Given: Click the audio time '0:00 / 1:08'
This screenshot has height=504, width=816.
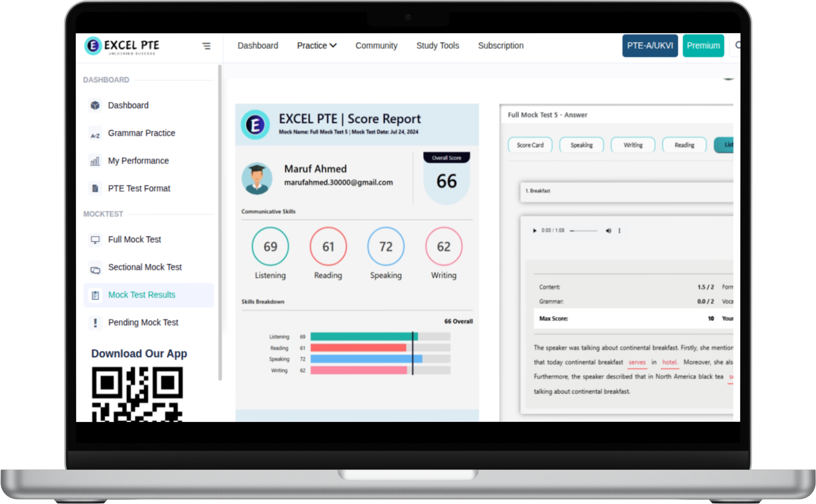Looking at the screenshot, I should coord(553,230).
